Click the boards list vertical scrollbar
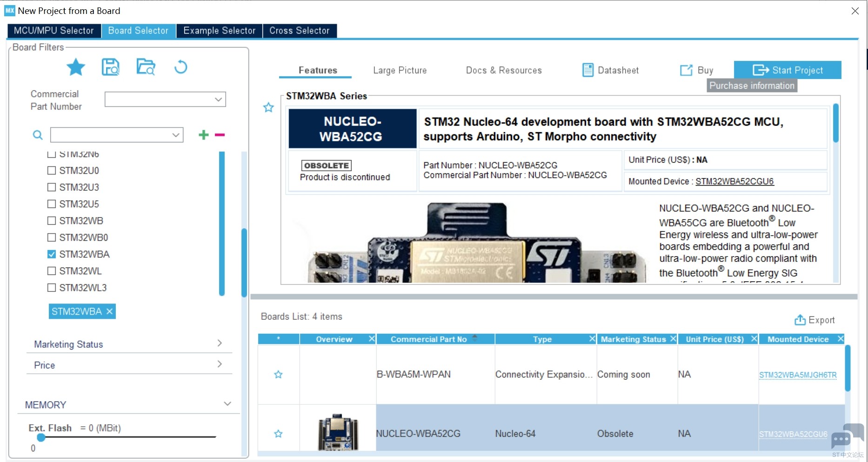 tap(848, 368)
